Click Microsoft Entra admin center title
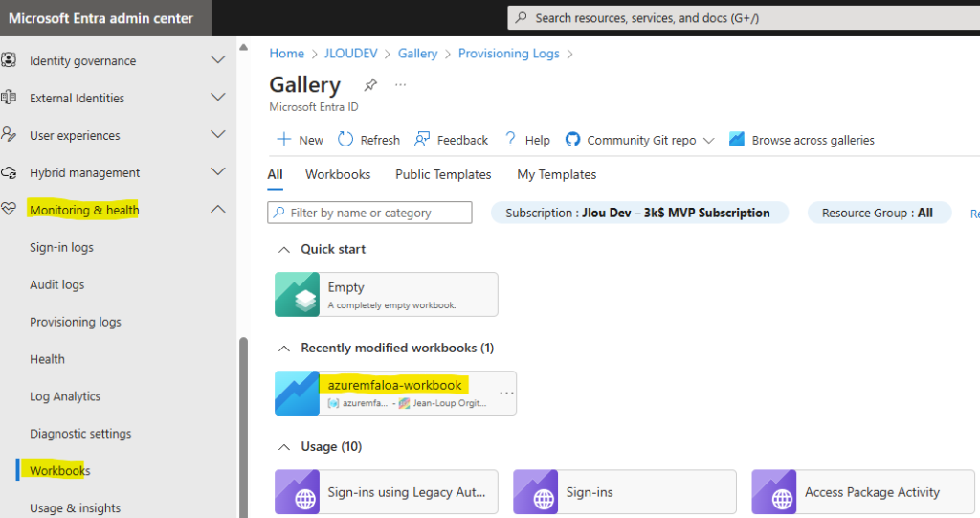Image resolution: width=980 pixels, height=518 pixels. [x=100, y=18]
